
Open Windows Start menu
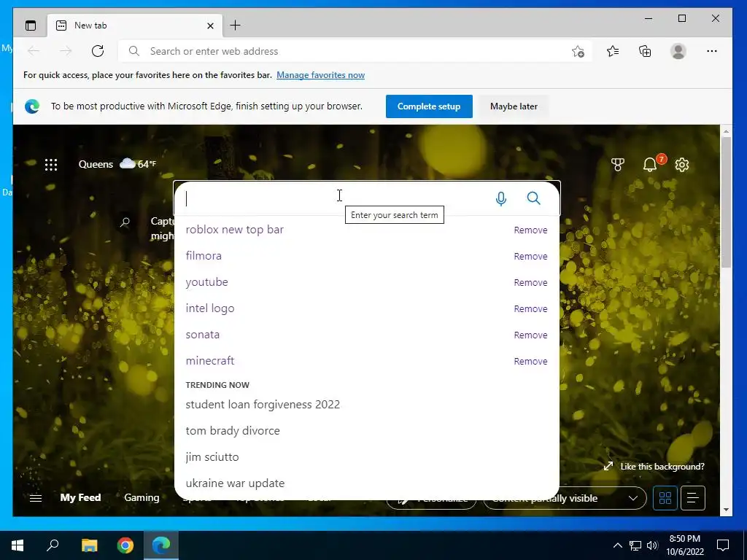pos(18,545)
